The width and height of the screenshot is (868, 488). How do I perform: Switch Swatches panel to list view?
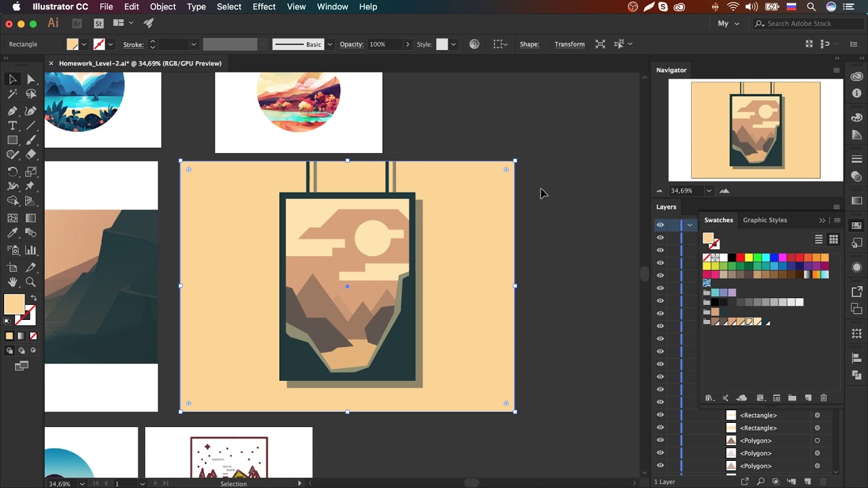[818, 239]
